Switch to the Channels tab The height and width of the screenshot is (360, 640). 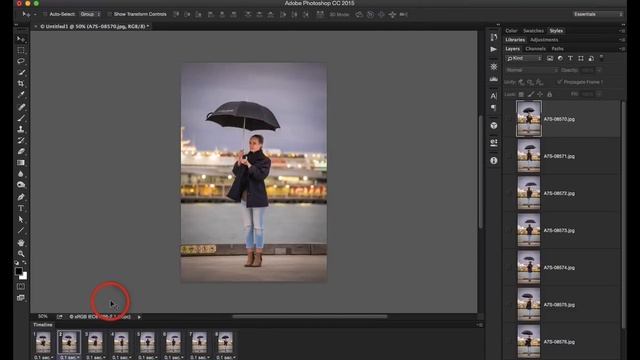[536, 49]
